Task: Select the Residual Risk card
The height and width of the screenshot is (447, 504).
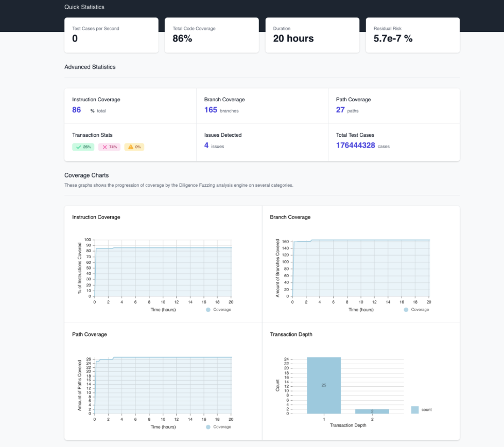Action: [x=412, y=35]
